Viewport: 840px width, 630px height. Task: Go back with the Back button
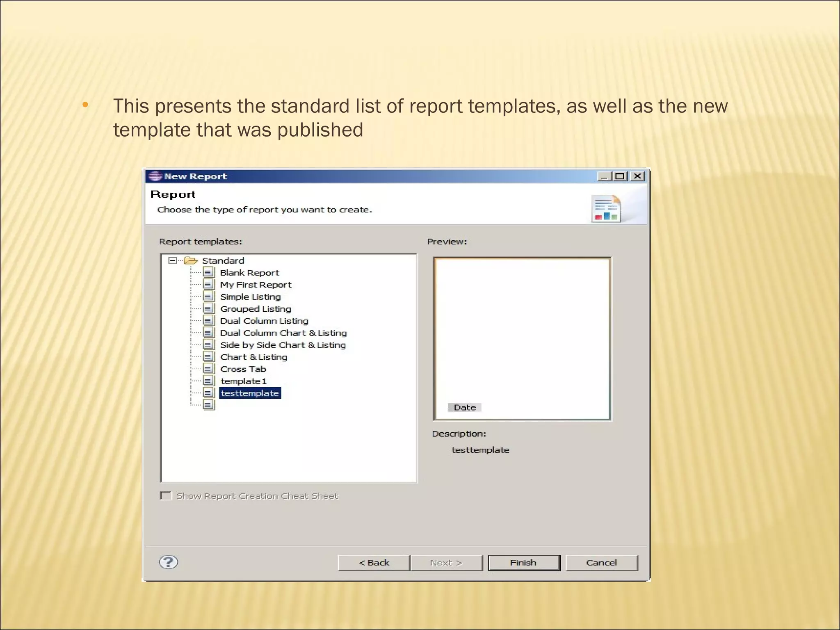(x=374, y=563)
